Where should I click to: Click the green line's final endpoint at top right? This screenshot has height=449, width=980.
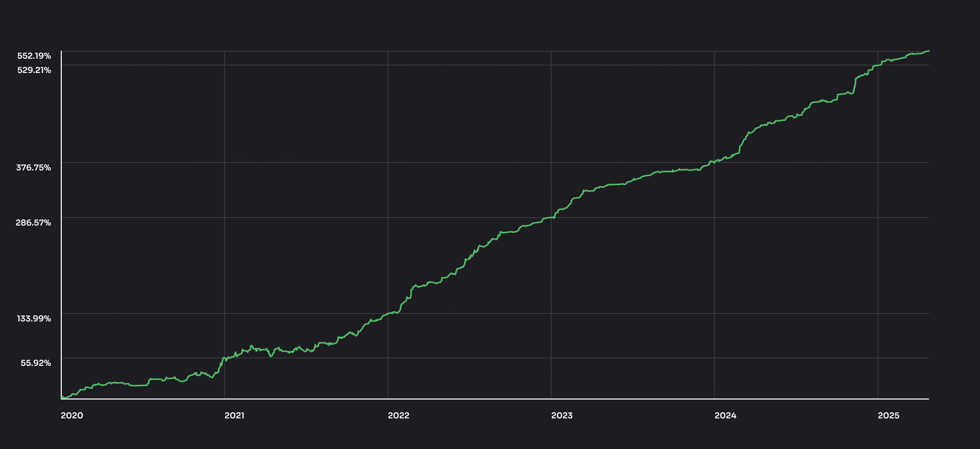pyautogui.click(x=928, y=51)
